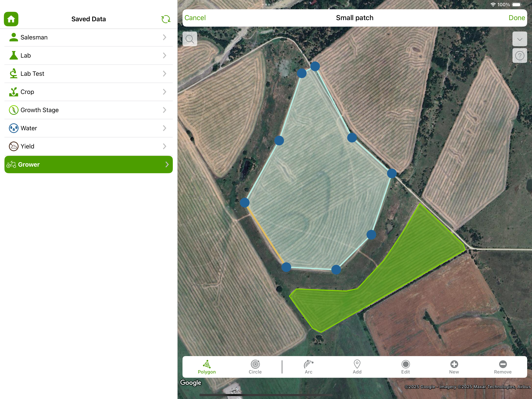Click the topmost blue boundary vertex
Viewport: 532px width, 399px height.
pyautogui.click(x=315, y=66)
